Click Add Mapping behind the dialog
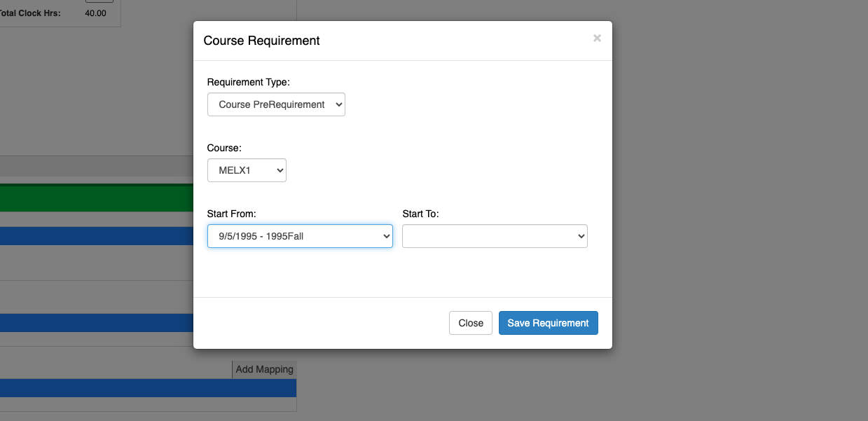The image size is (868, 421). pyautogui.click(x=264, y=369)
